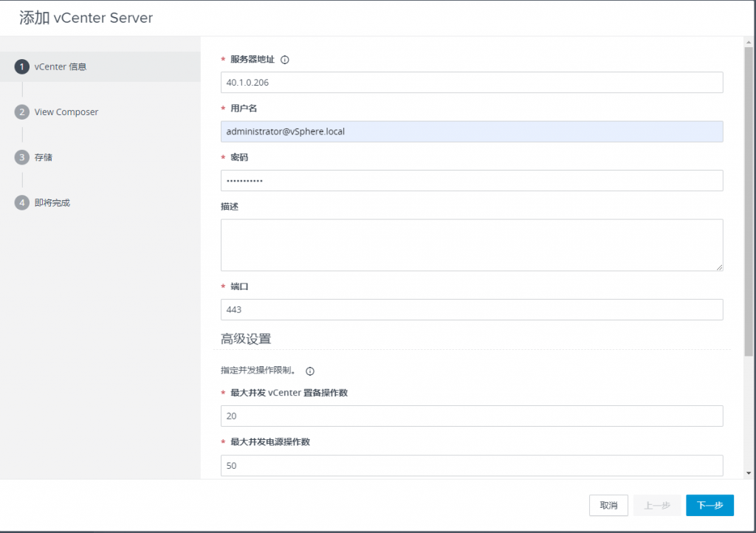Select step 1 vCenter 信息
The width and height of the screenshot is (756, 533).
[x=100, y=66]
